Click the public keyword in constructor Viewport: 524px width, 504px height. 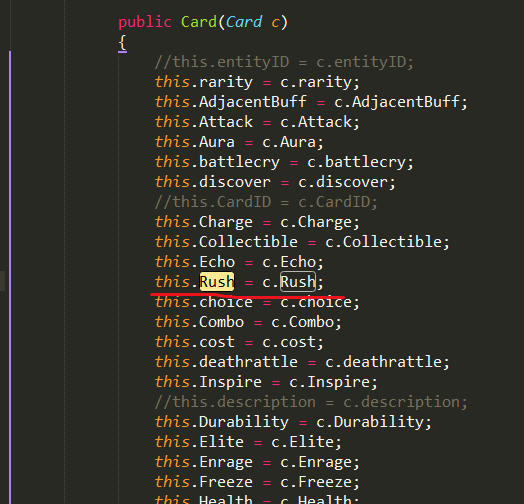tap(145, 22)
